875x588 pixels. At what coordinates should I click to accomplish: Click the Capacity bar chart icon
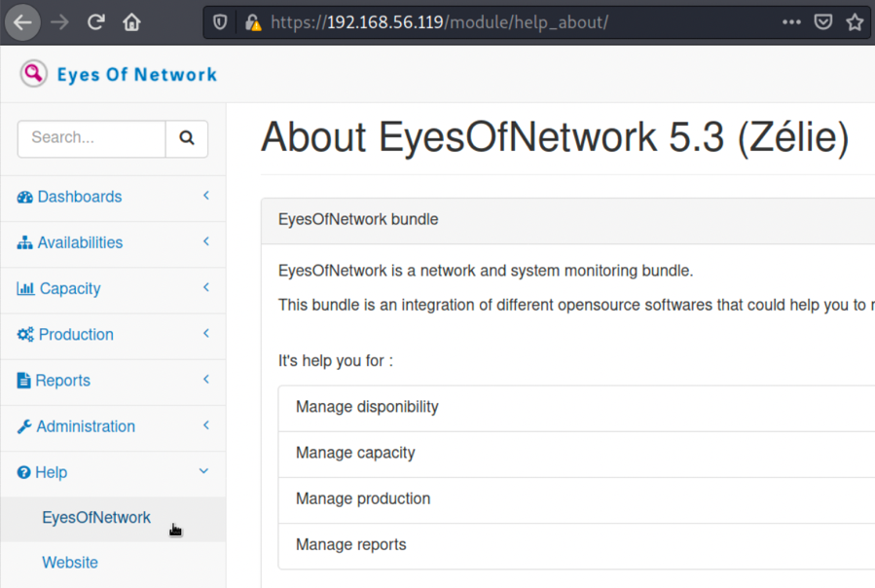[25, 289]
